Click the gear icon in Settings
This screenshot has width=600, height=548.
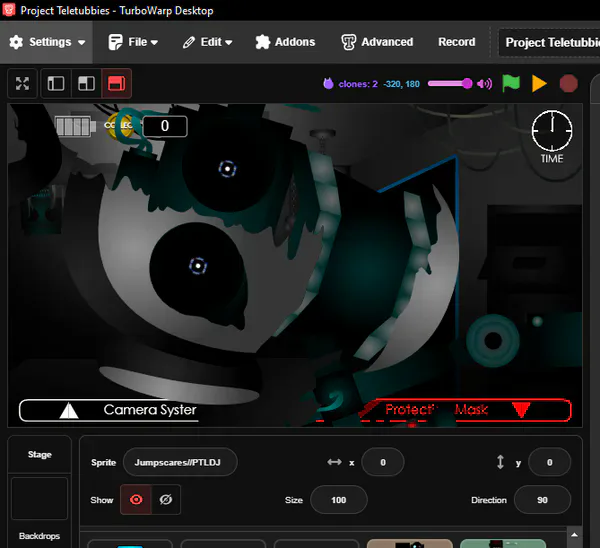[16, 42]
